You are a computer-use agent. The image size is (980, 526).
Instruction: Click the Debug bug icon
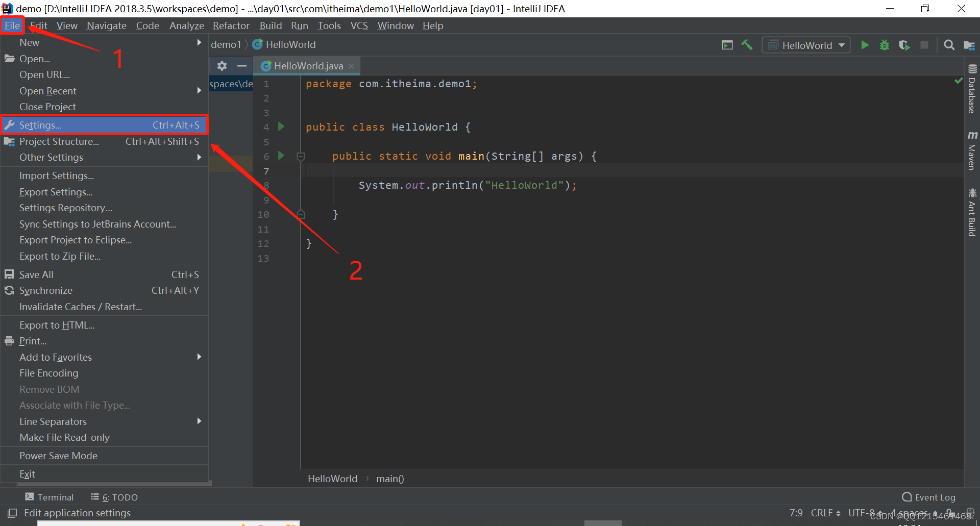tap(885, 45)
